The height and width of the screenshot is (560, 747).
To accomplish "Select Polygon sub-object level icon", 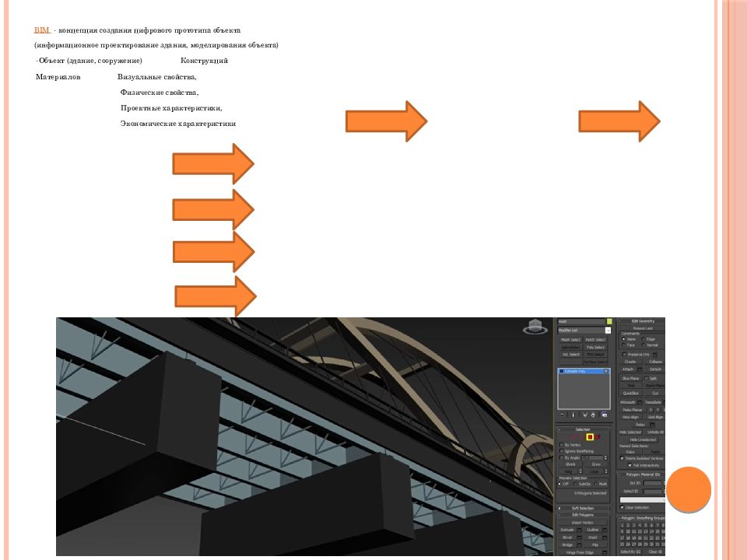I will (590, 437).
